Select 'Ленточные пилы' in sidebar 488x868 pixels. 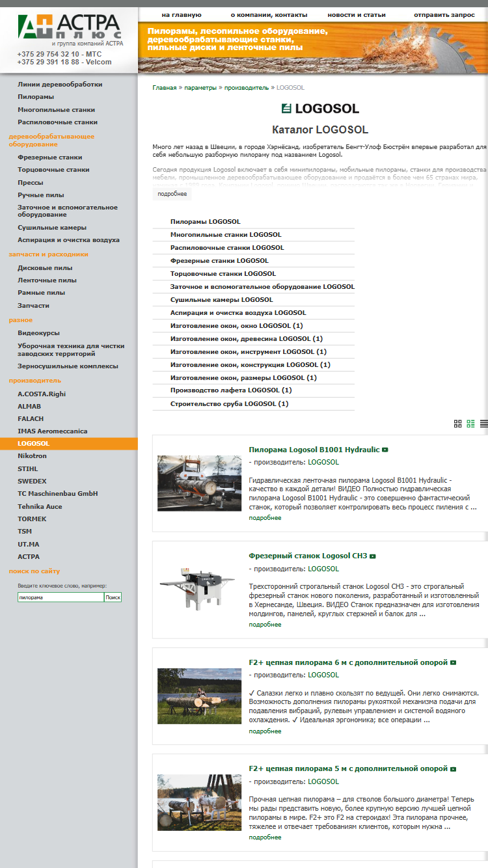click(47, 280)
